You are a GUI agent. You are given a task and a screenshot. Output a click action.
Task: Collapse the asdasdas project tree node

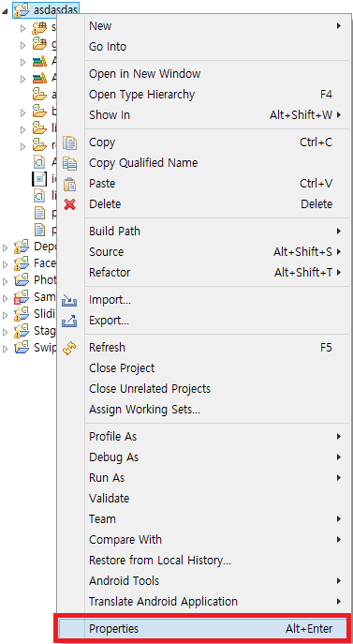[5, 11]
